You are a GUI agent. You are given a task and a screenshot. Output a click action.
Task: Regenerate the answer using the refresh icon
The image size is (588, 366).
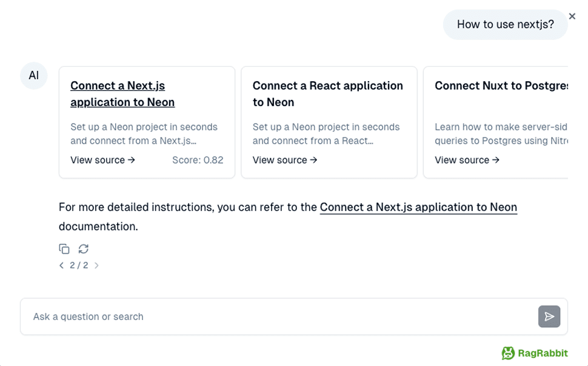tap(84, 249)
